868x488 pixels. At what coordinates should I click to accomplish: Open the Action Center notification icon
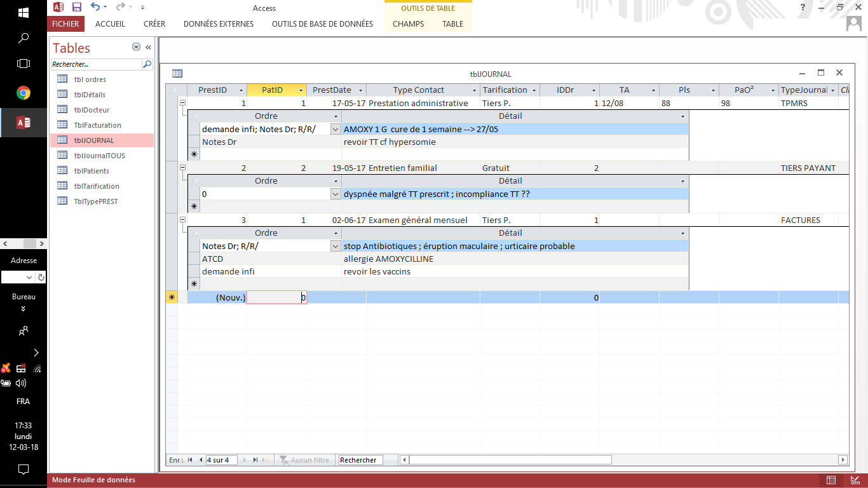click(24, 470)
